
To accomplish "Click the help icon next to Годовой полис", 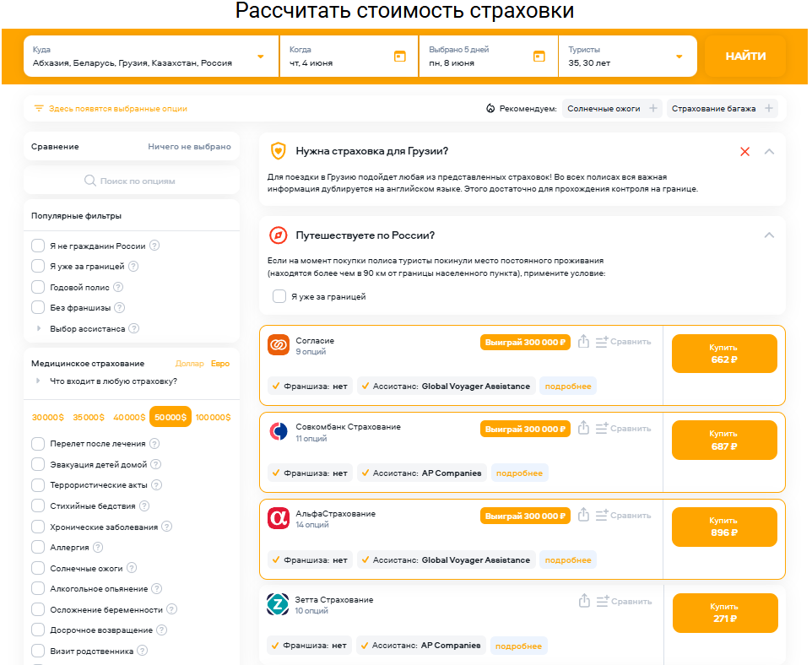I will [x=116, y=287].
